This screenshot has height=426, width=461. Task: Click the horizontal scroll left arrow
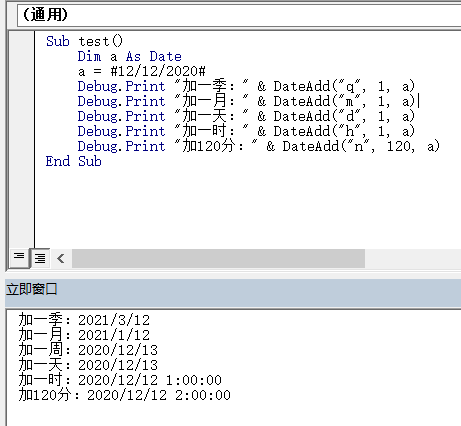[61, 258]
